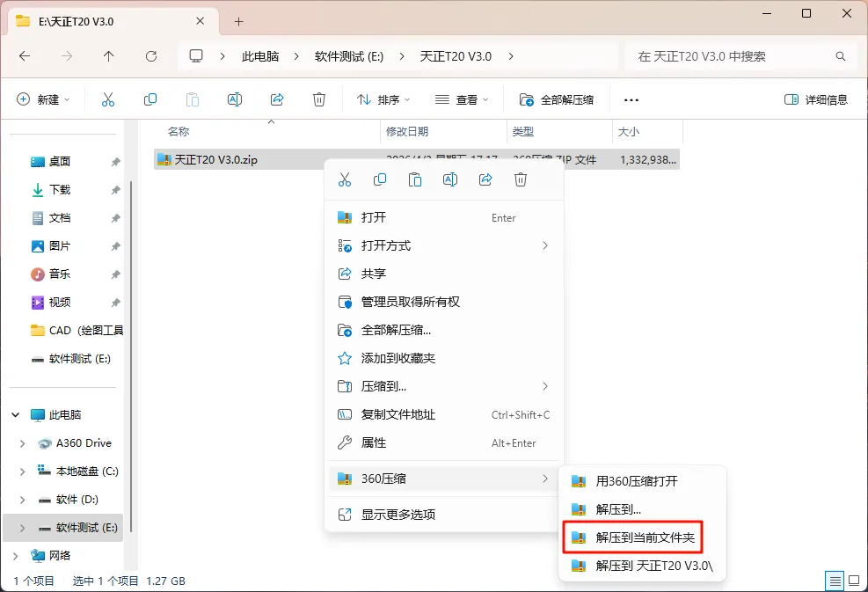Click the Cut scissors icon in the context menu
This screenshot has height=592, width=868.
pos(345,179)
